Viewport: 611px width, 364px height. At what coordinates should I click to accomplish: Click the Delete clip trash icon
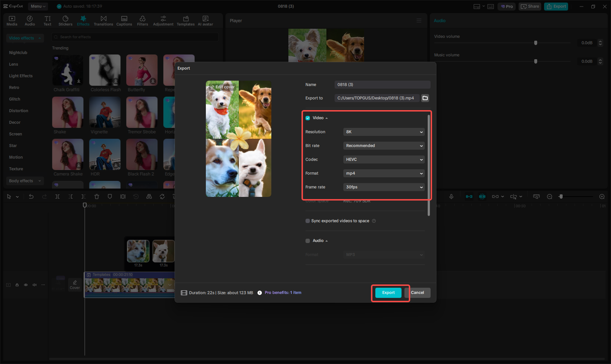pos(96,196)
